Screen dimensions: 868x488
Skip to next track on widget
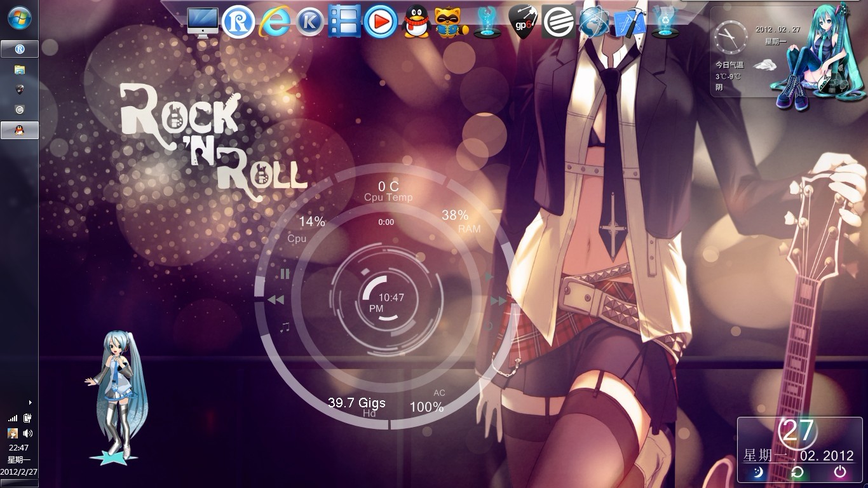click(499, 301)
